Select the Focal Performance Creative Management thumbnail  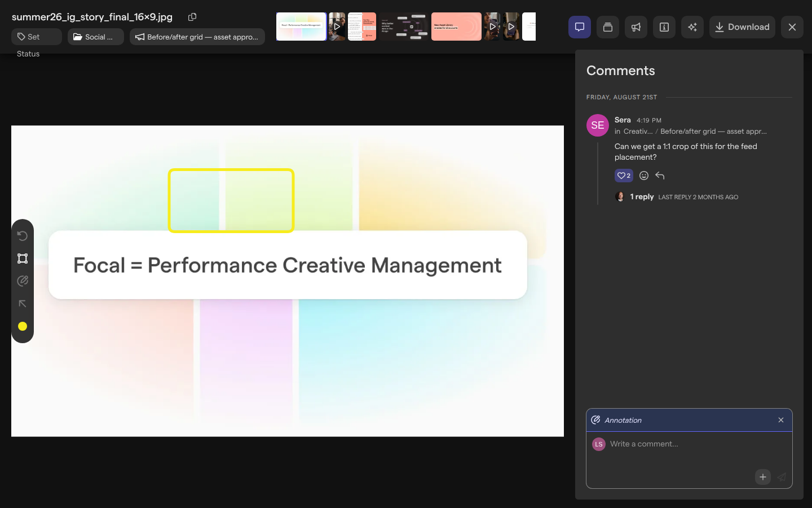pos(302,27)
